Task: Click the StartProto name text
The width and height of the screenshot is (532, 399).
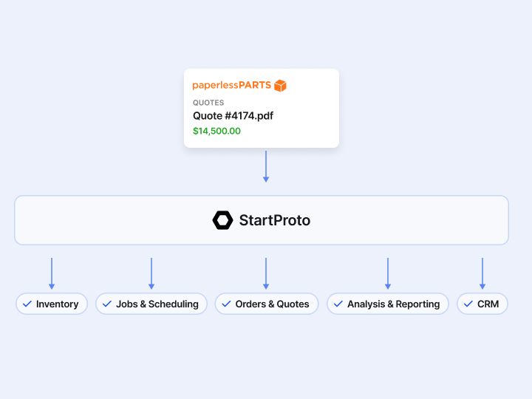Action: pyautogui.click(x=274, y=220)
